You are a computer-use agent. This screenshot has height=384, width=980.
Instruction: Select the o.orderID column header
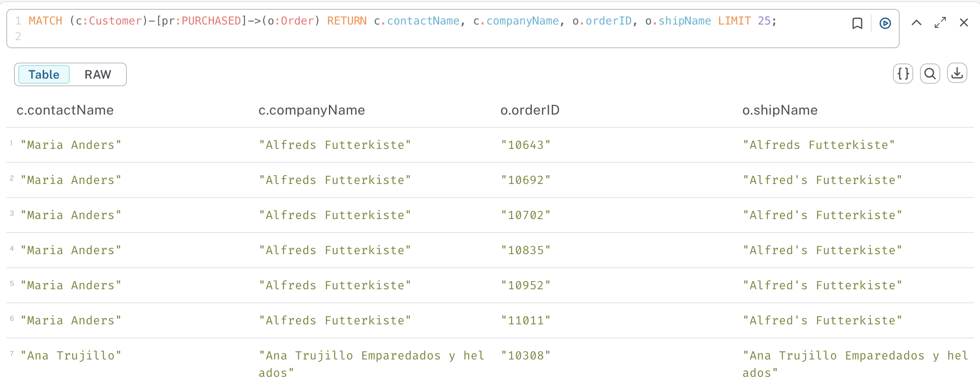(530, 110)
